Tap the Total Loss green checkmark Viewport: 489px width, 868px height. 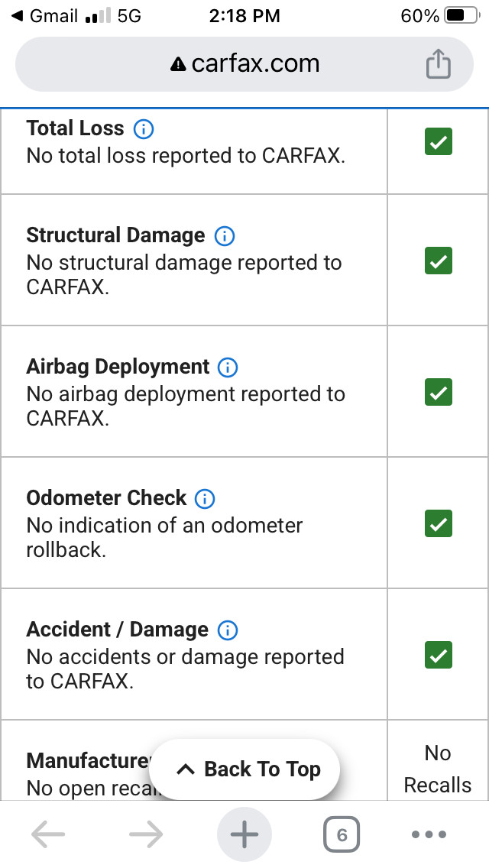point(438,141)
